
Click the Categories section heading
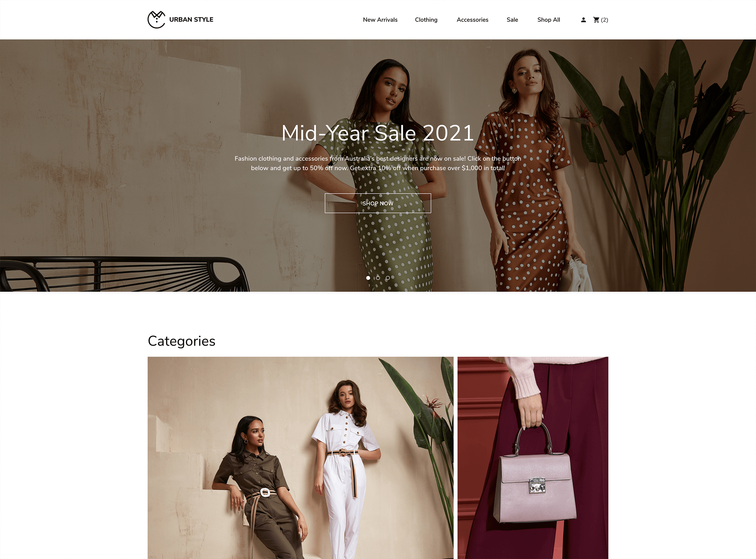181,341
